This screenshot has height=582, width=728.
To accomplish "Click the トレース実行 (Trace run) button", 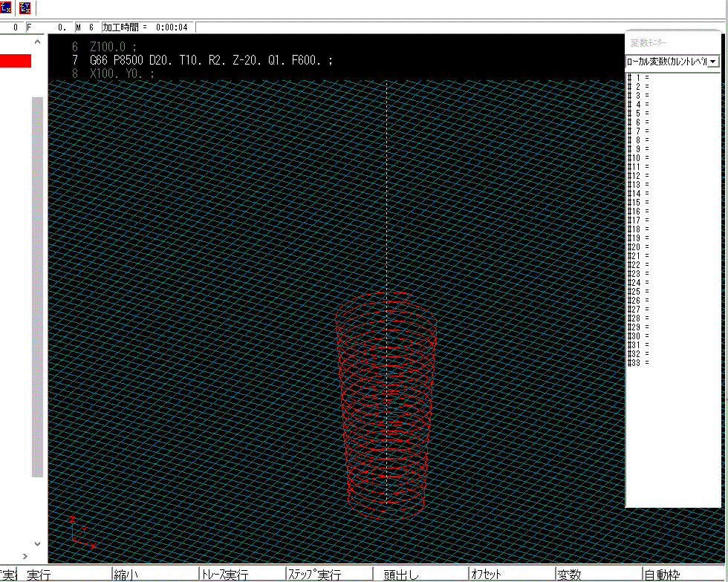I will (x=242, y=575).
